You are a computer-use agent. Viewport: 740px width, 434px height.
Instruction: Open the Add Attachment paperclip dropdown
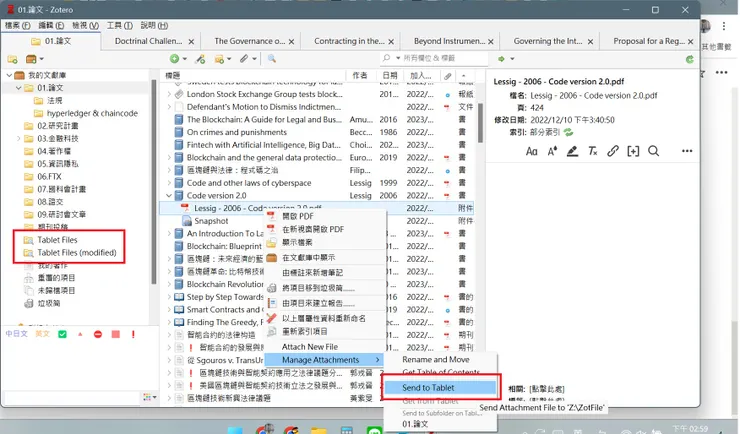[247, 58]
